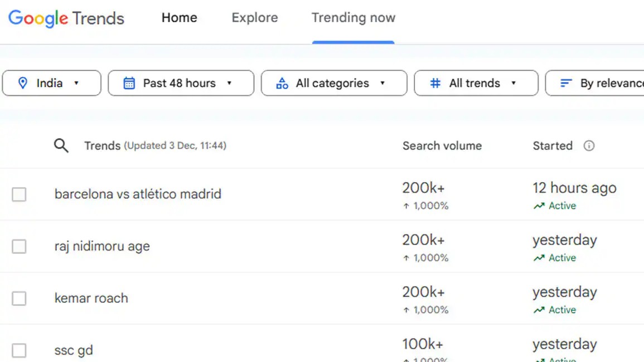Click the search magnifier icon next to Trends
Viewport: 644px width, 362px height.
pos(61,146)
